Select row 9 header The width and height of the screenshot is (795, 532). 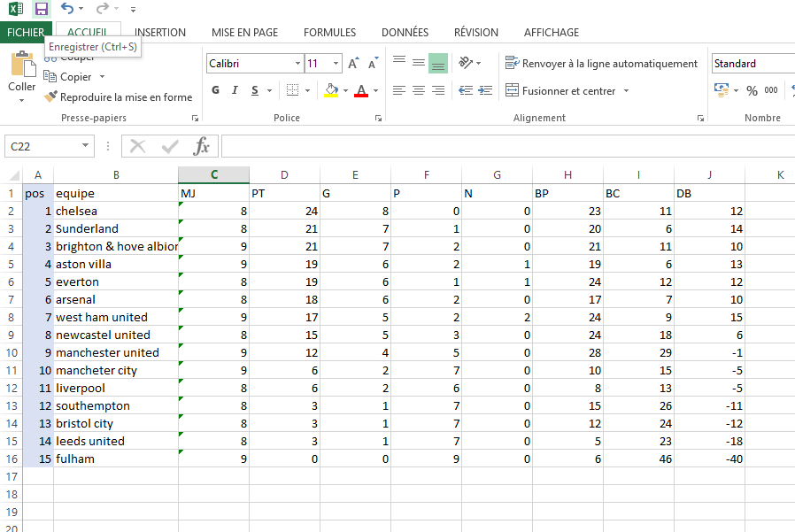12,335
